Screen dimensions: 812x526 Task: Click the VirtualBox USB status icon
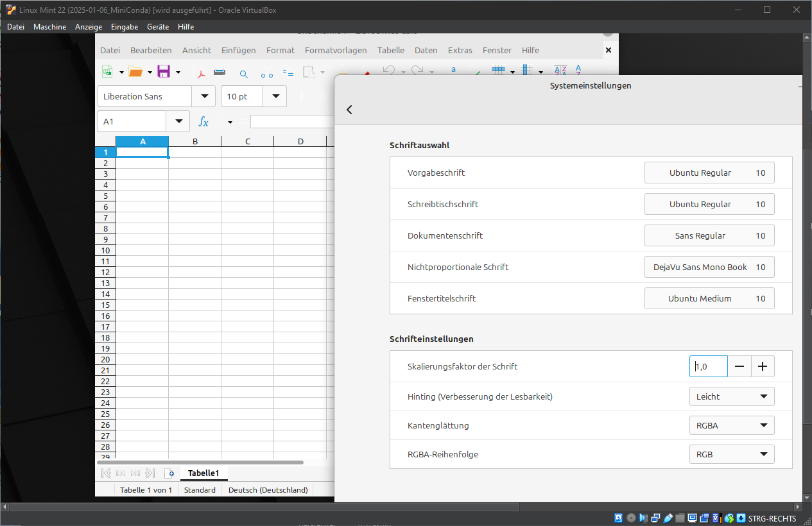pyautogui.click(x=668, y=518)
